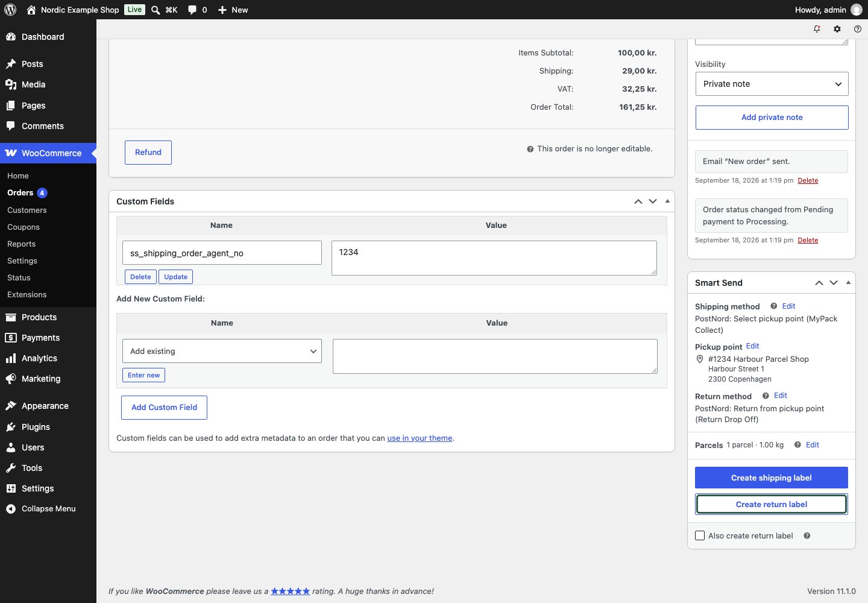The image size is (868, 603).
Task: Go to WooCommerce Customers
Action: [x=27, y=210]
